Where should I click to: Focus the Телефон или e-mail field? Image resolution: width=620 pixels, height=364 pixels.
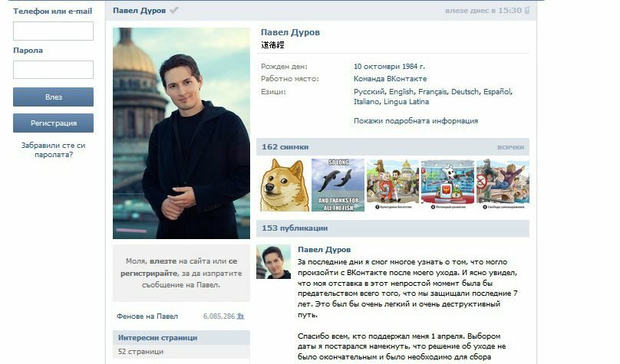[x=54, y=31]
